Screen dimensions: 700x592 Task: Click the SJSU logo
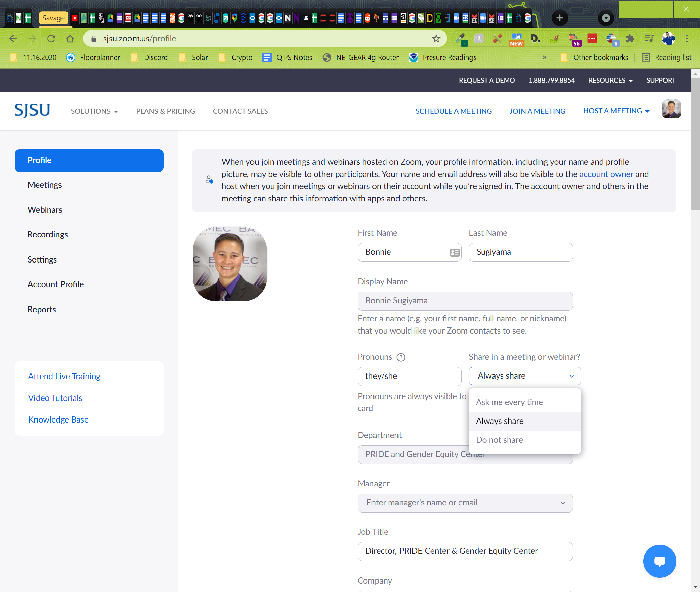(32, 110)
